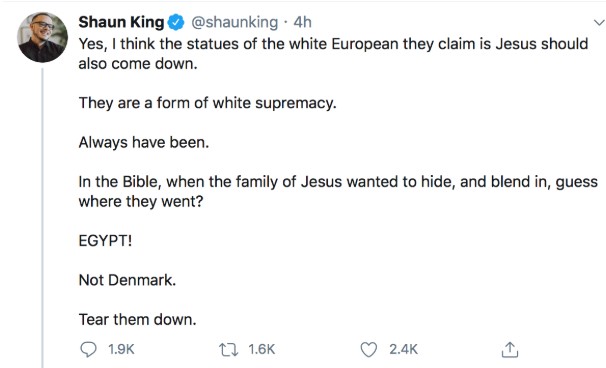Click the 'Always have been.' line
The height and width of the screenshot is (368, 606).
(144, 143)
